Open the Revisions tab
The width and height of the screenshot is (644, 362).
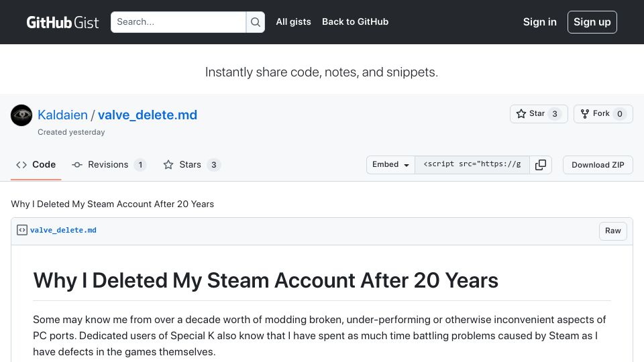pyautogui.click(x=109, y=165)
